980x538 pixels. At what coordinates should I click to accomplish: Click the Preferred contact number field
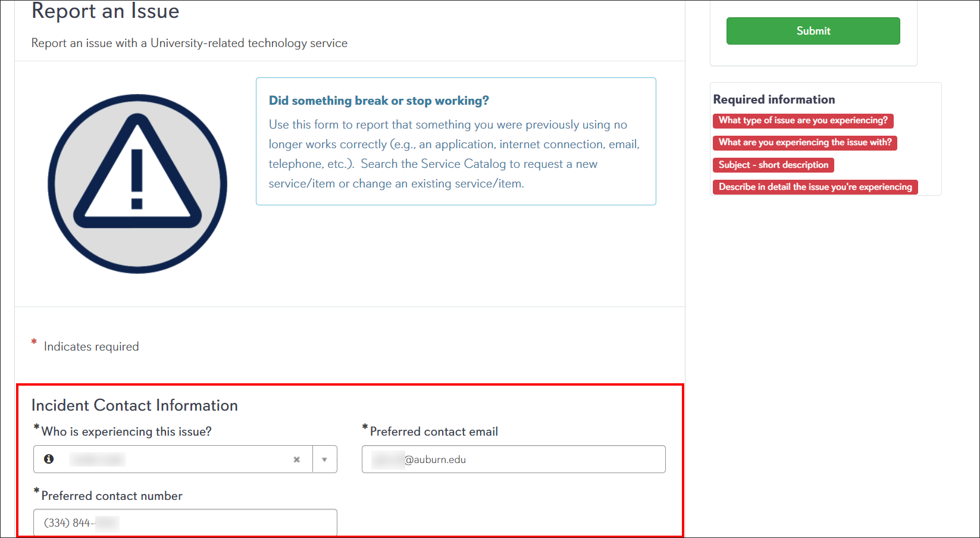click(185, 523)
